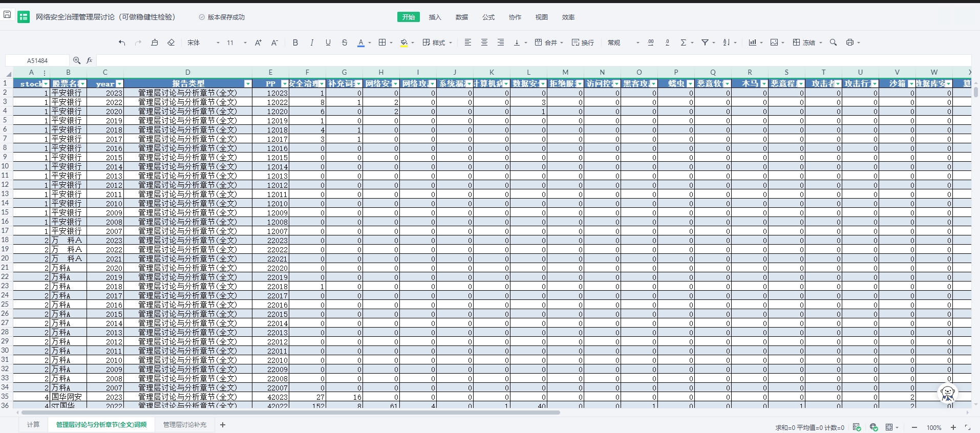
Task: Open the 公式 menu tab
Action: pos(488,17)
